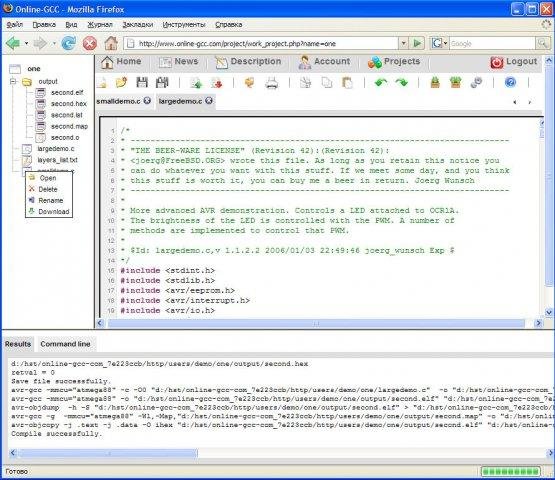The width and height of the screenshot is (555, 480).
Task: Close the smalldemo.c tab with its X
Action: click(x=147, y=101)
